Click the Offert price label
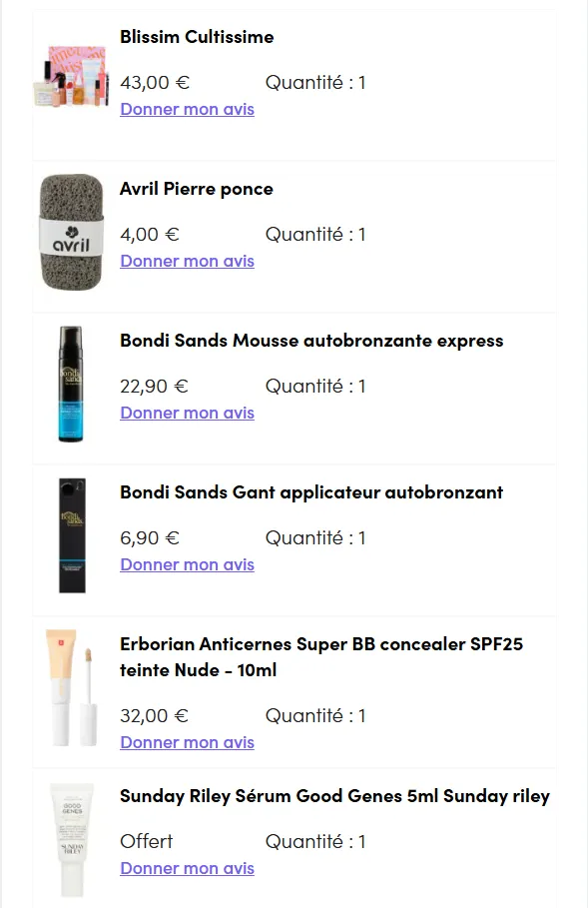Screen dimensions: 588x908 coord(146,841)
